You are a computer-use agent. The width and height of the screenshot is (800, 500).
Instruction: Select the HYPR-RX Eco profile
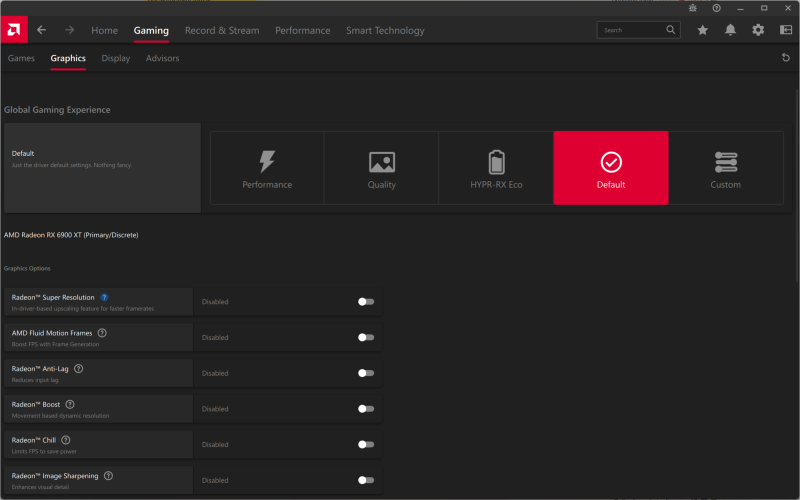point(496,168)
